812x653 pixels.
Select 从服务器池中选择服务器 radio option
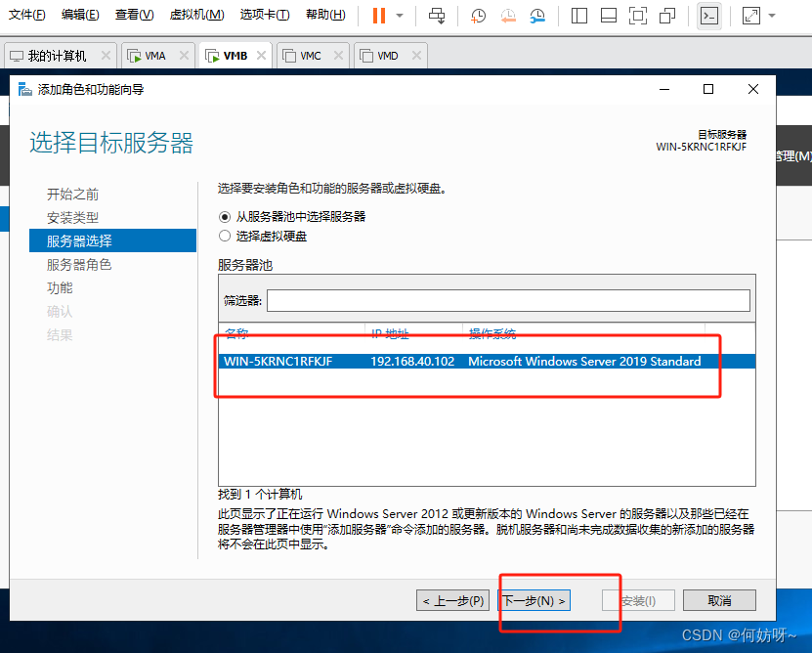(x=225, y=217)
